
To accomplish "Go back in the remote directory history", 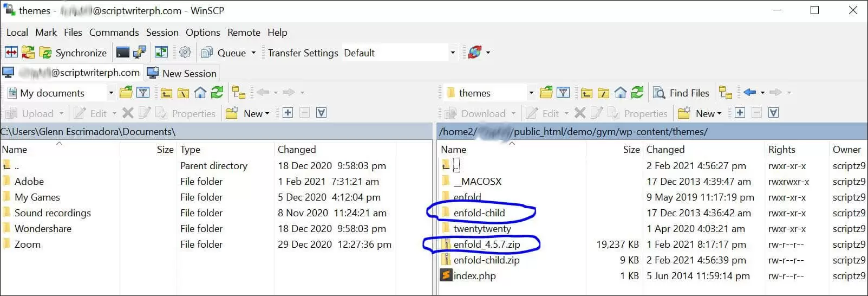I will tap(749, 93).
